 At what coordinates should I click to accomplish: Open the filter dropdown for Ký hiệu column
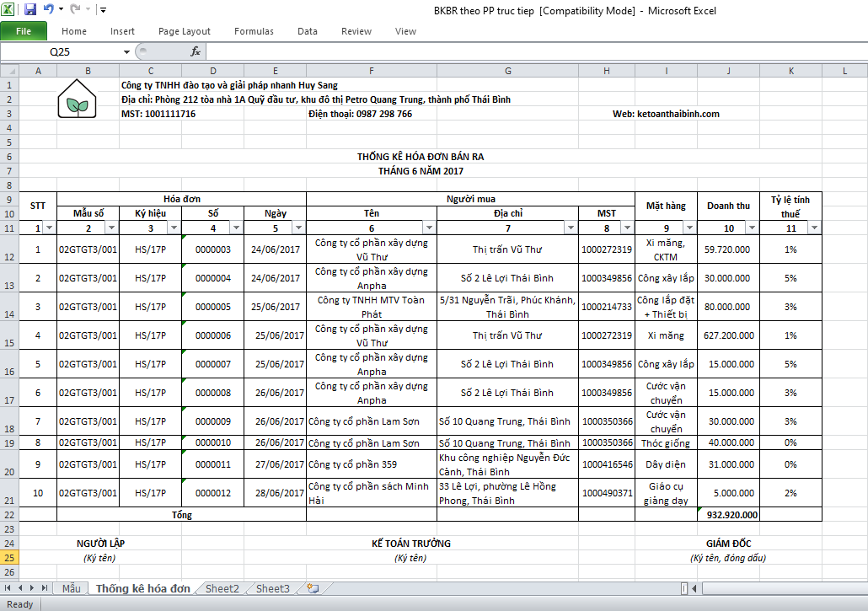(x=174, y=228)
